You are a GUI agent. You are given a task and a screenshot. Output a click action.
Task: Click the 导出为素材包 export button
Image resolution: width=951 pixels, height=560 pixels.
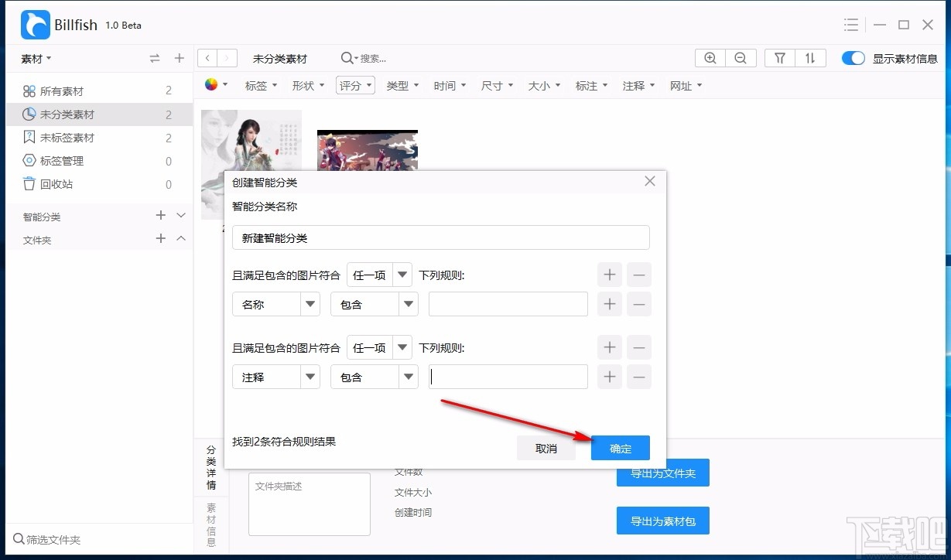662,521
